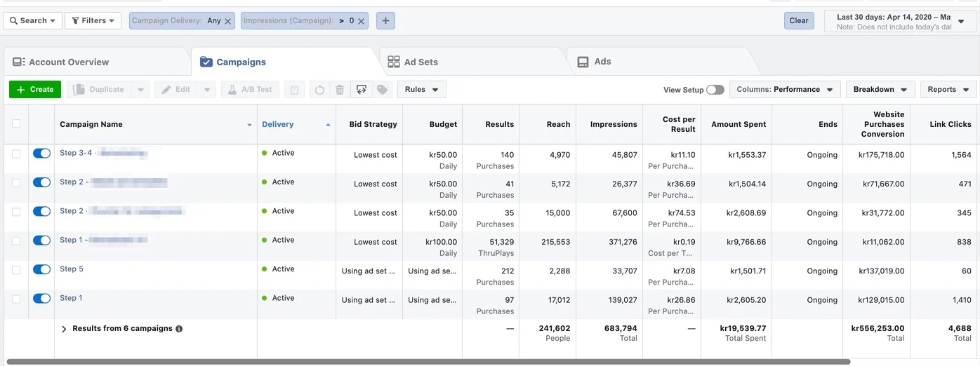This screenshot has width=980, height=366.
Task: Toggle the View Setup switch
Action: 715,90
